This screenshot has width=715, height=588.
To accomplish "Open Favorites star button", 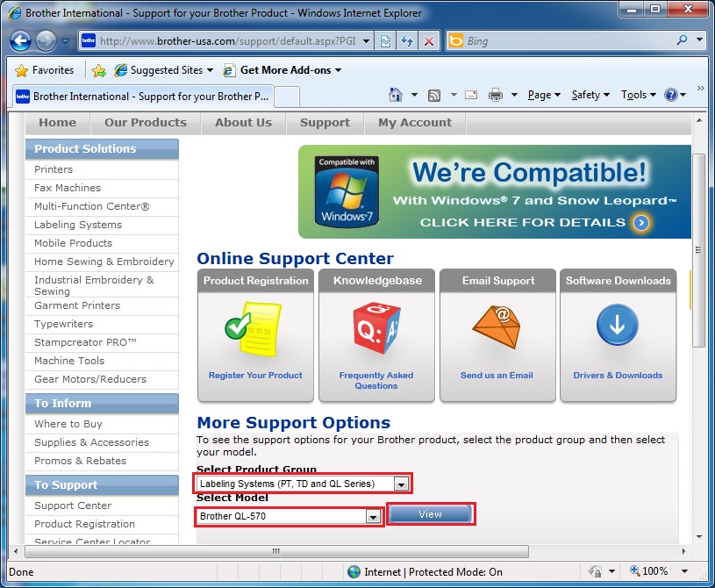I will coord(45,69).
